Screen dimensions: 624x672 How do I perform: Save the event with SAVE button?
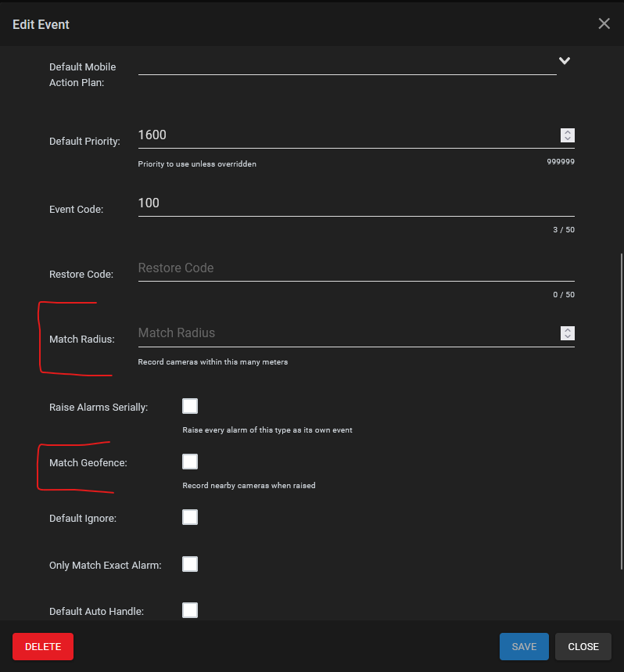point(524,646)
